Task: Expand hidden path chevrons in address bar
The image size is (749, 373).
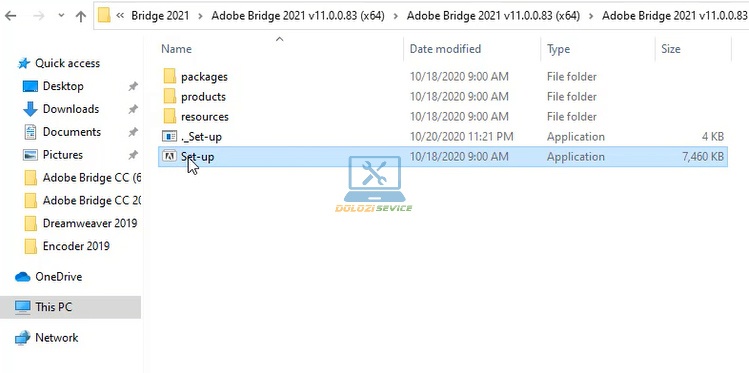Action: click(120, 16)
